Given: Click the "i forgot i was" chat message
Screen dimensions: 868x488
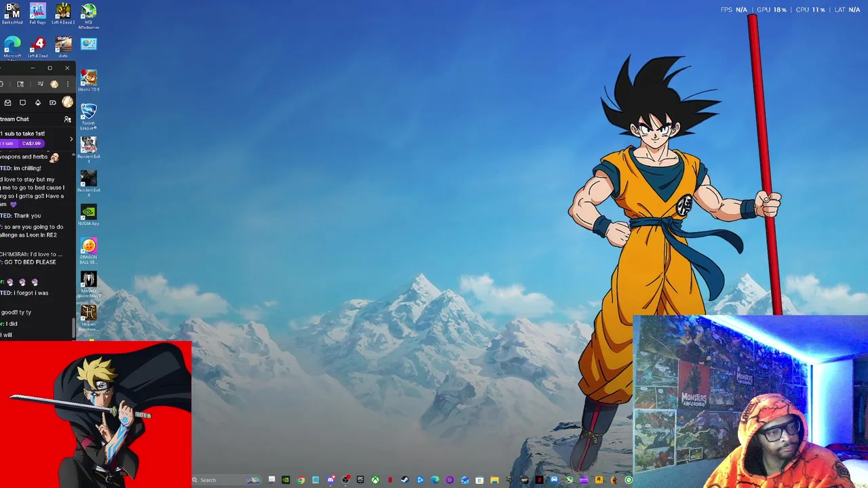Looking at the screenshot, I should click(x=31, y=293).
